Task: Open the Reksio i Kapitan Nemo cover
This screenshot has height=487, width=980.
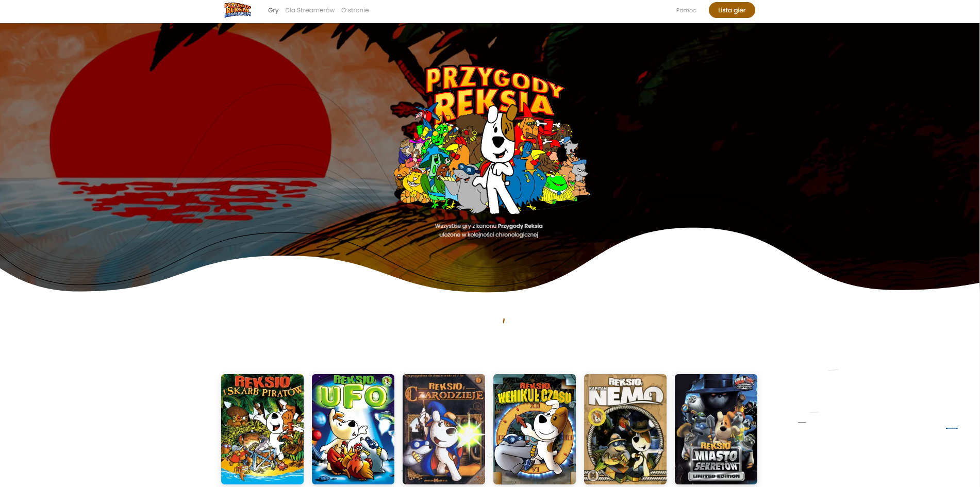Action: [625, 429]
